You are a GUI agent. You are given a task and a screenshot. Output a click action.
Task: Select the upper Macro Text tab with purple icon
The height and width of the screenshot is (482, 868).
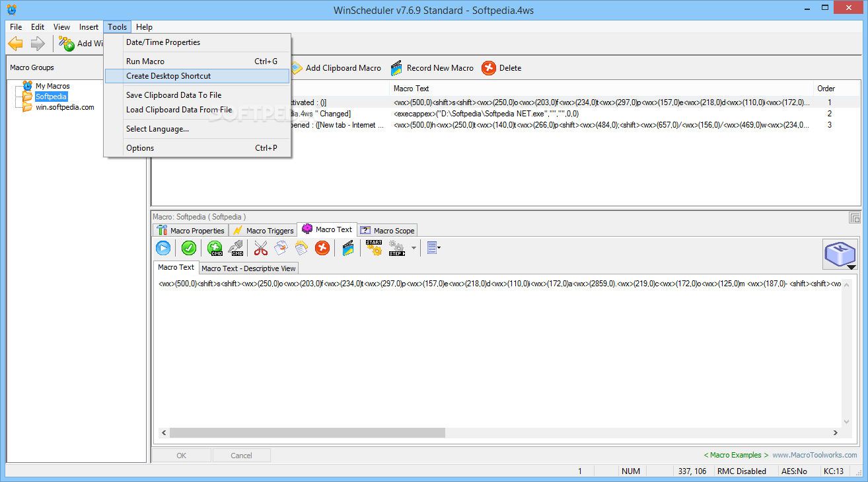[x=327, y=229]
